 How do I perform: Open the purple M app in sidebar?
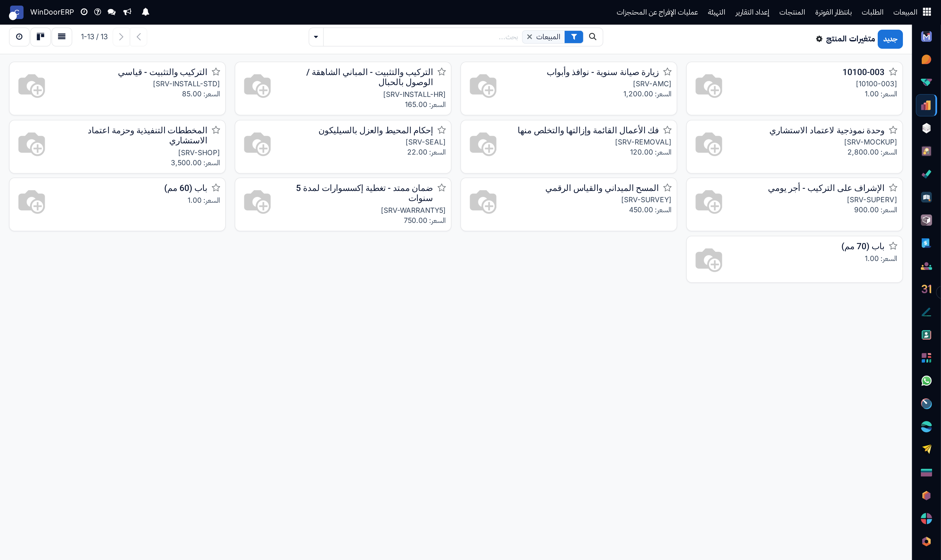point(926,37)
